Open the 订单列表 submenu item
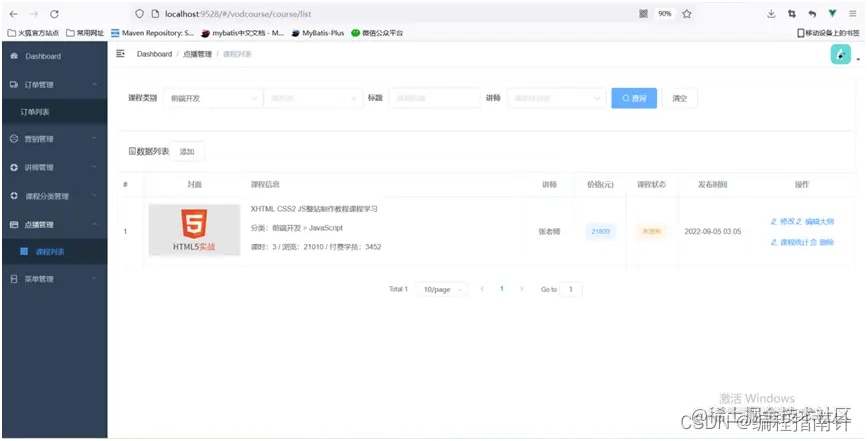Viewport: 867px width, 441px height. point(54,112)
